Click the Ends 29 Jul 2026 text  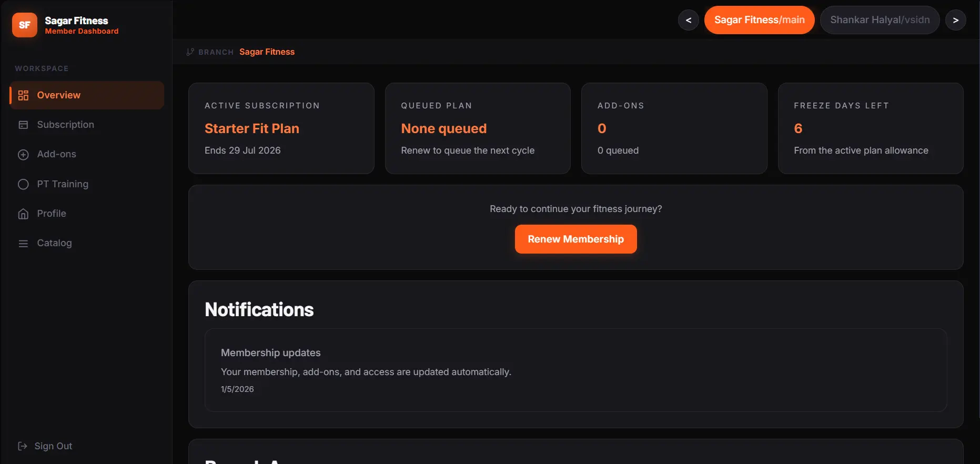coord(243,150)
